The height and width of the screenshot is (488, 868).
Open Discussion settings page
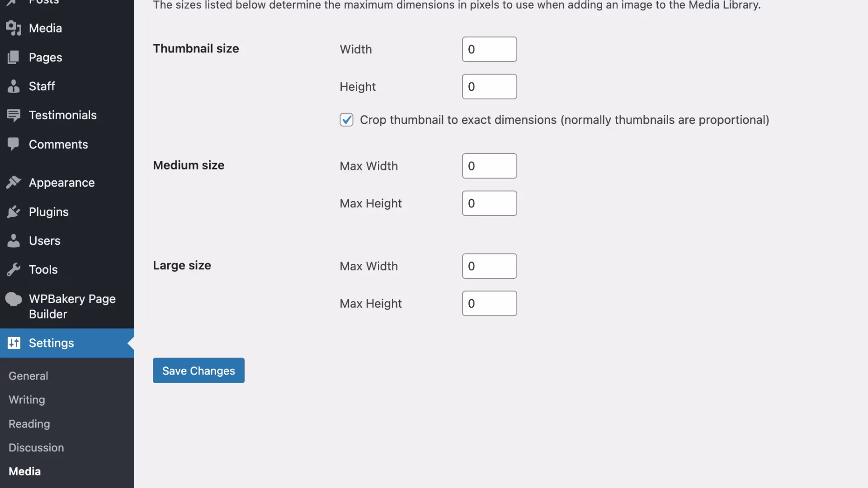pos(36,448)
